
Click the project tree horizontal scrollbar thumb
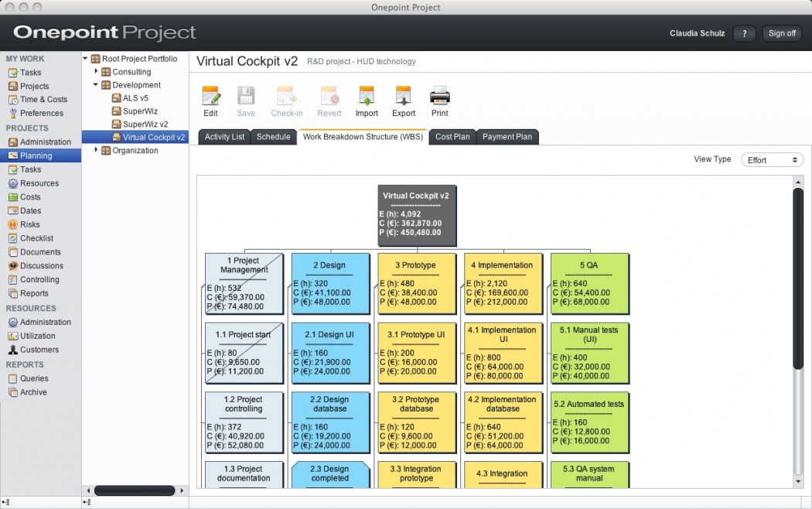[135, 490]
